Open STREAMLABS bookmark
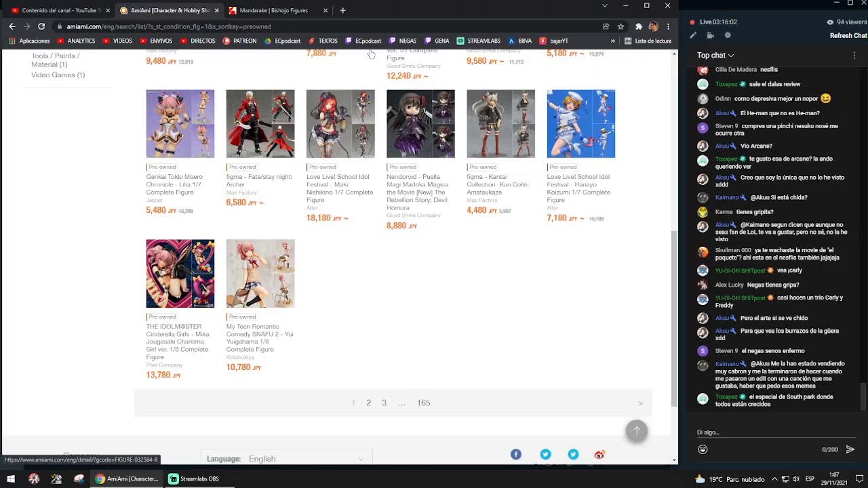 [479, 41]
